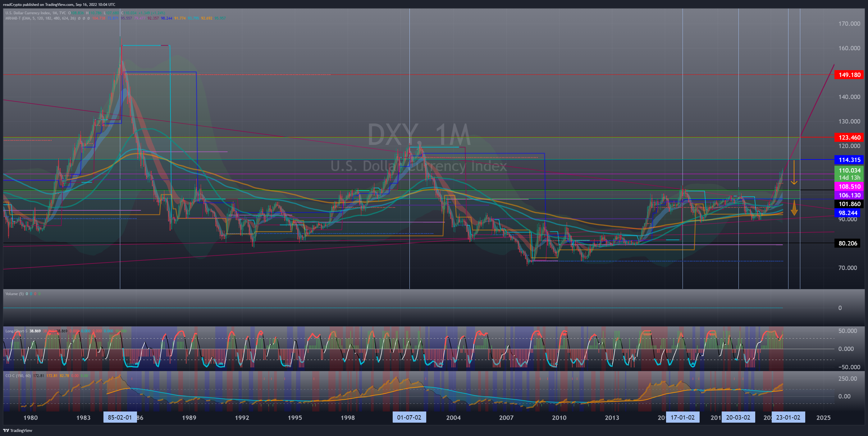Screen dimensions: 868x436
Task: Click the 1992 year on time axis
Action: pyautogui.click(x=242, y=418)
